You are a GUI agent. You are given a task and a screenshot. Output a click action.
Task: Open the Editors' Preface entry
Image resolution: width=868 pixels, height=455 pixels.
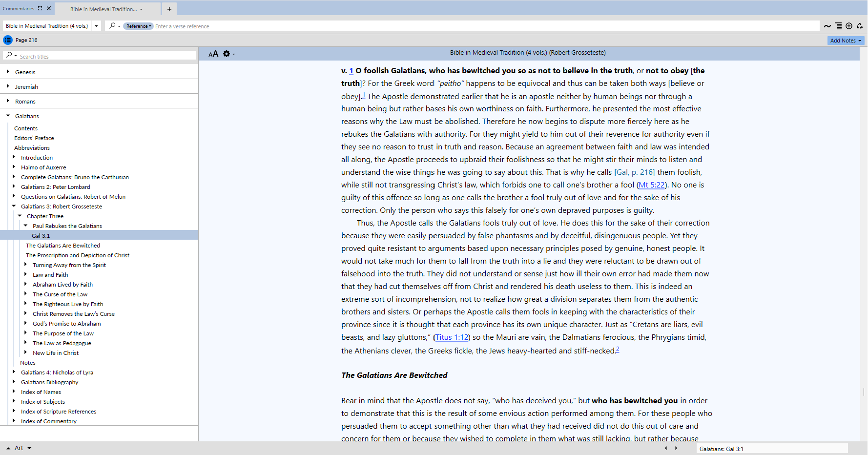(x=34, y=138)
